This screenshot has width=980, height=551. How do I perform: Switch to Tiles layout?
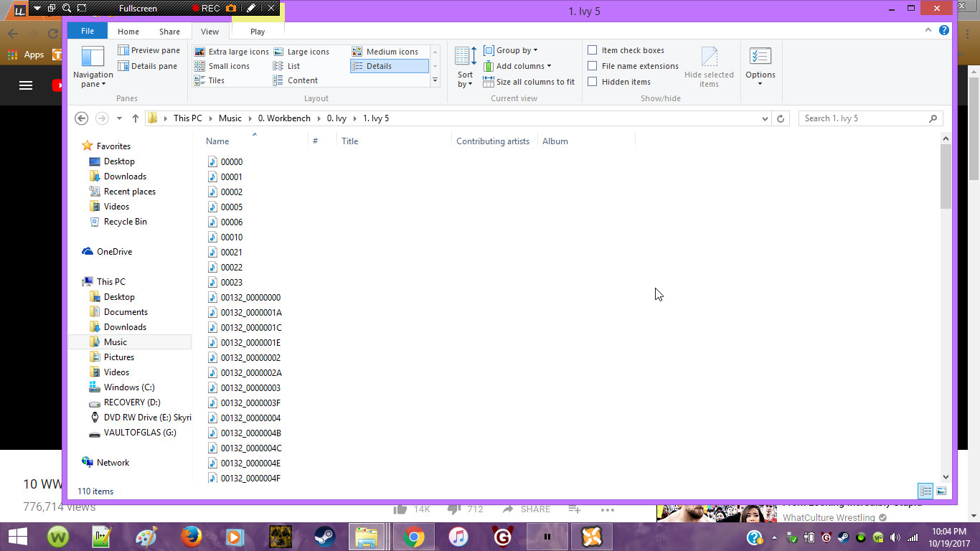tap(209, 80)
